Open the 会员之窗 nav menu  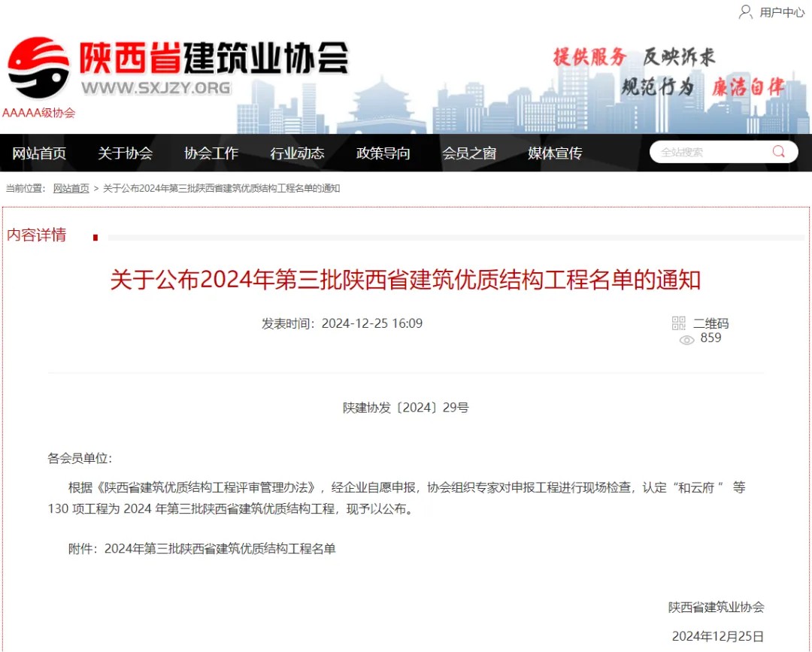(469, 153)
